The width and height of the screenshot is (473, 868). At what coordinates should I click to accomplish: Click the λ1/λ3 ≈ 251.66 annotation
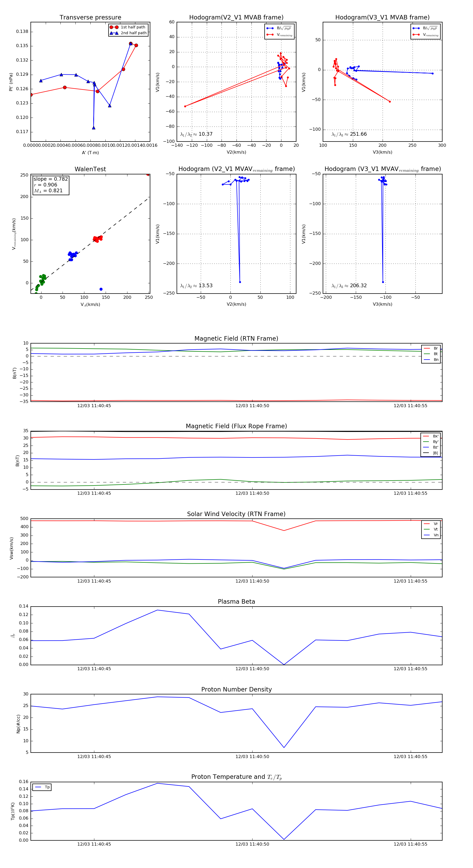coord(349,134)
